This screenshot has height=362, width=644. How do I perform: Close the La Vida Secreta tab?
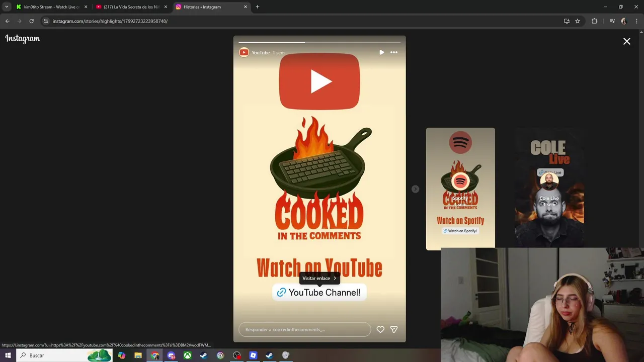[166, 7]
